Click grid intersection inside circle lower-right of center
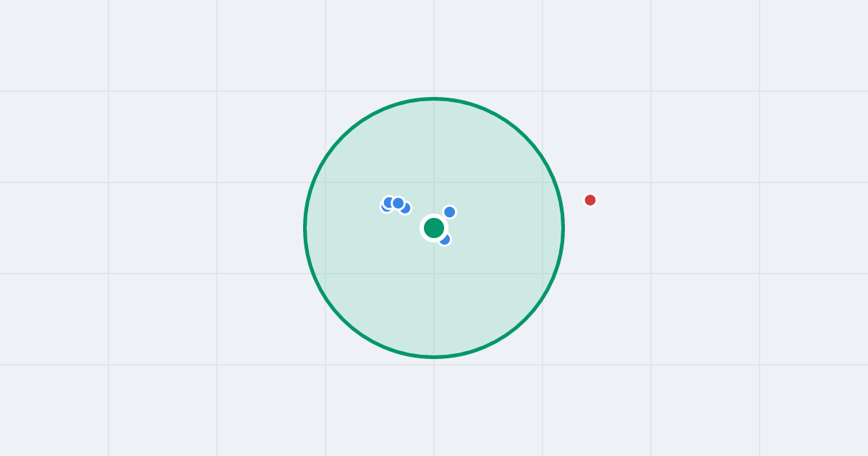 coord(542,274)
